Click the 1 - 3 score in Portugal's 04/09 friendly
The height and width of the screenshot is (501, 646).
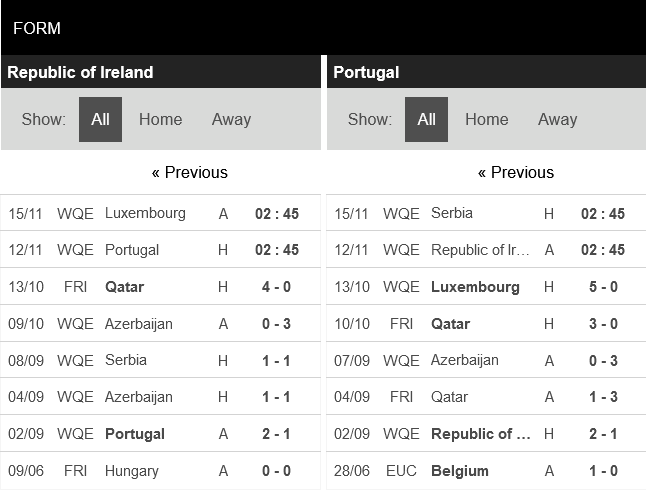[x=602, y=397]
